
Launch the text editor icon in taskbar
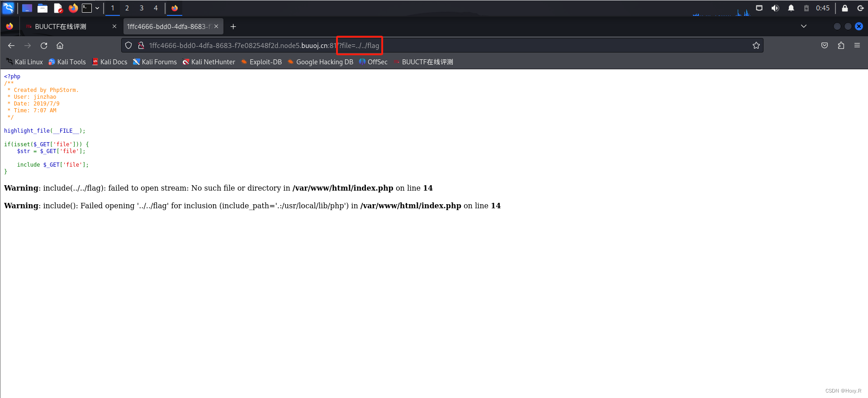(x=58, y=8)
